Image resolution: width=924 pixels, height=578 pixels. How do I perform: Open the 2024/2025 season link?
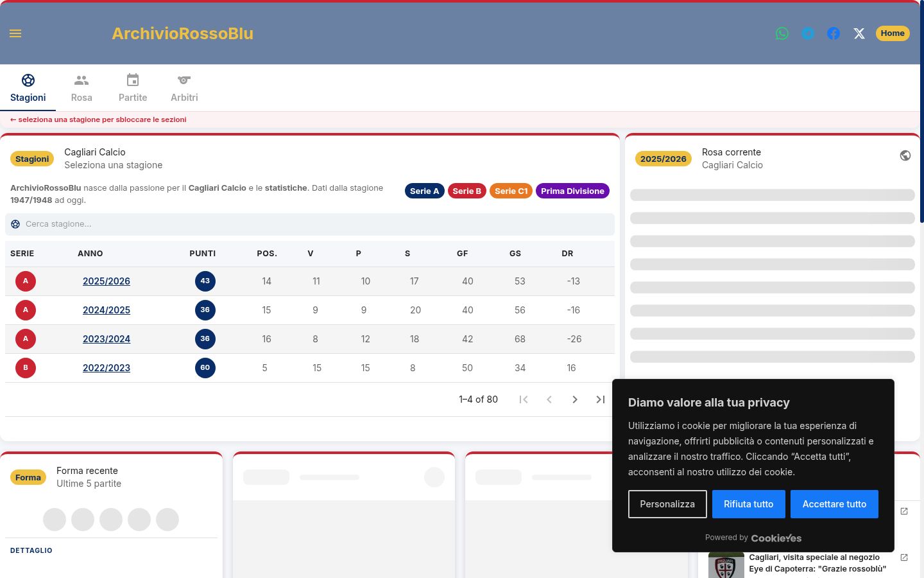point(107,310)
